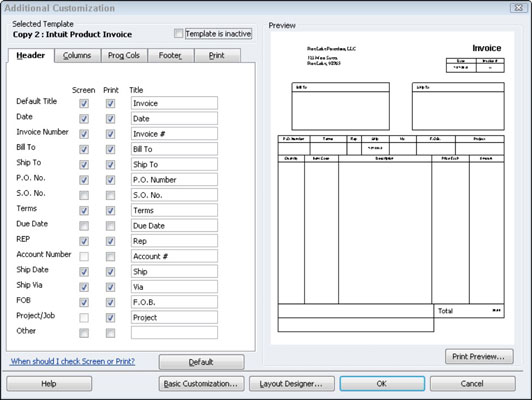The image size is (532, 400).
Task: Edit the P.O. Number title field
Action: [174, 180]
